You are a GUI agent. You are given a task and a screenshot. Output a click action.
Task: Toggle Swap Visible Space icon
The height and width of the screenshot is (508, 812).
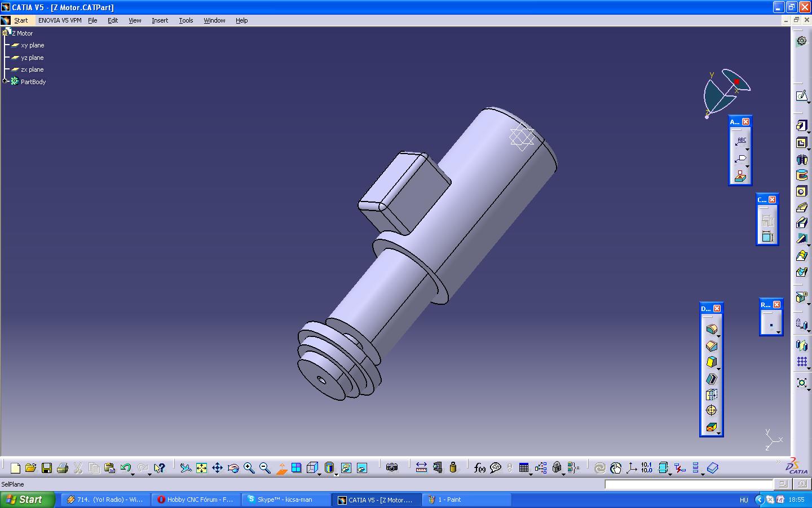[x=362, y=468]
